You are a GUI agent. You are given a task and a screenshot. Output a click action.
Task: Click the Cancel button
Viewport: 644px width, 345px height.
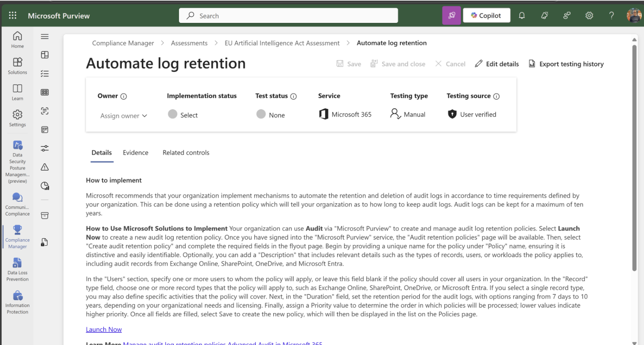[450, 64]
